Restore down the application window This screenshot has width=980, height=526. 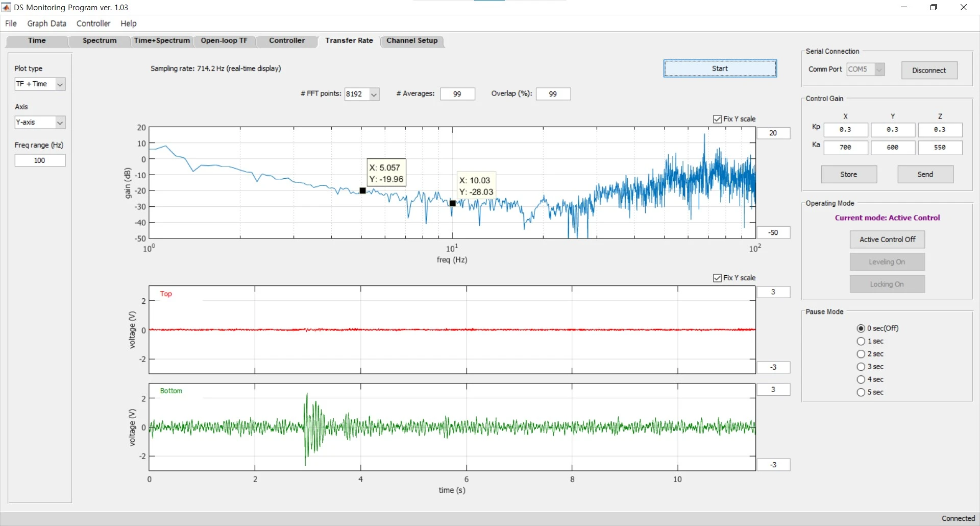pyautogui.click(x=934, y=7)
